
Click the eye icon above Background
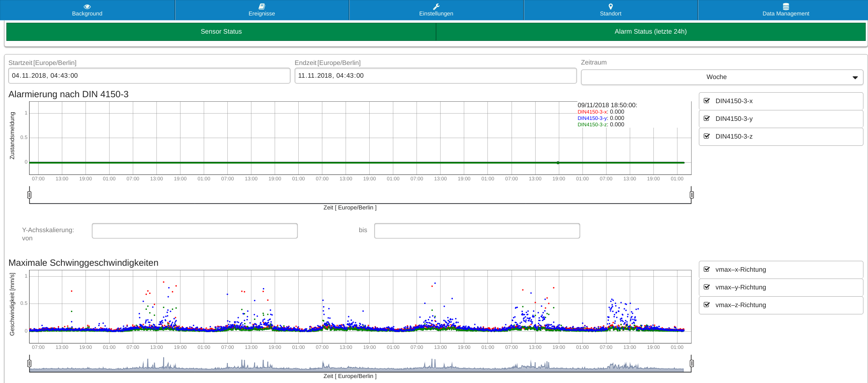pyautogui.click(x=87, y=6)
